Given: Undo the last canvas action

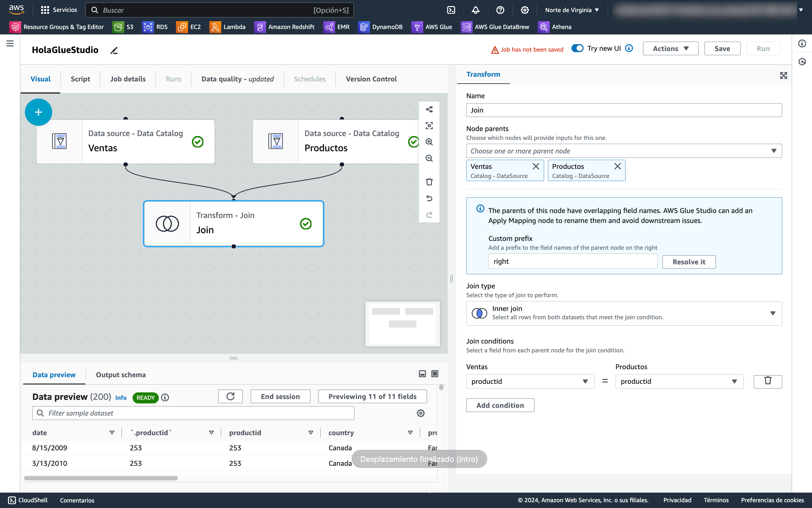Looking at the screenshot, I should pyautogui.click(x=429, y=198).
